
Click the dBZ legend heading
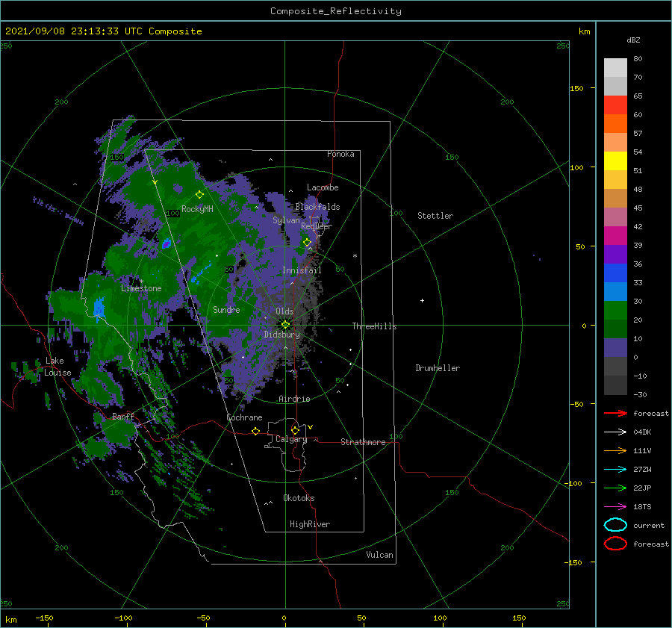click(x=633, y=40)
